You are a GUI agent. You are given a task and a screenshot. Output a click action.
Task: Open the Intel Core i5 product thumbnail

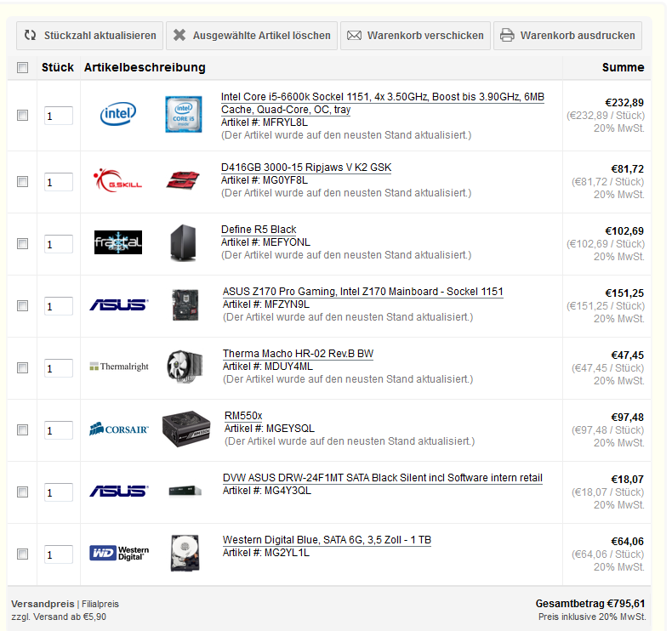pyautogui.click(x=184, y=114)
